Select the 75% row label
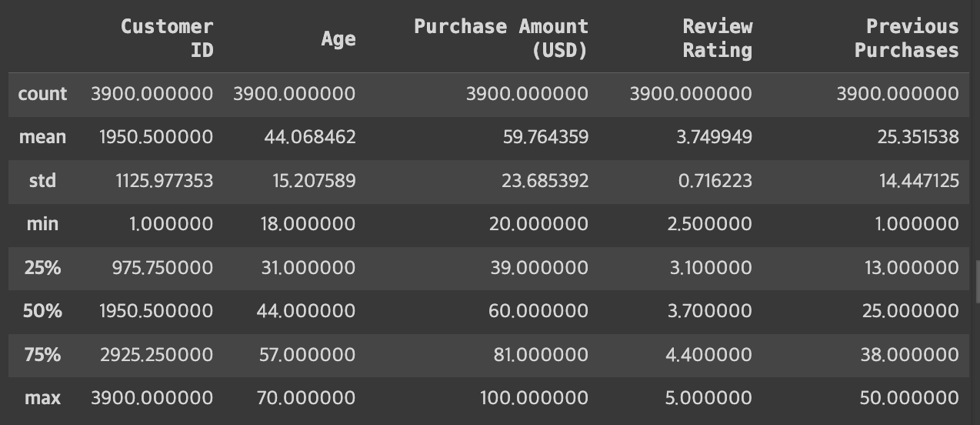Viewport: 980px width, 425px height. (42, 355)
